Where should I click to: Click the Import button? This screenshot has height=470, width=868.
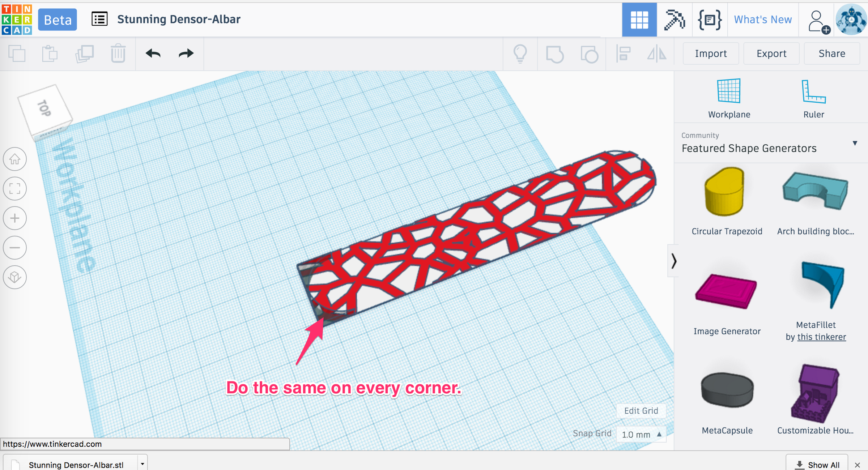pyautogui.click(x=710, y=53)
